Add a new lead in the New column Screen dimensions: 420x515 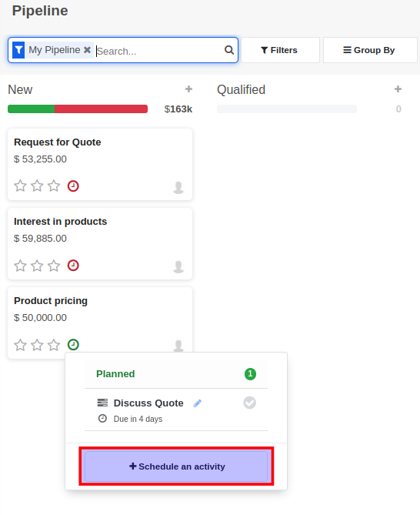click(188, 89)
